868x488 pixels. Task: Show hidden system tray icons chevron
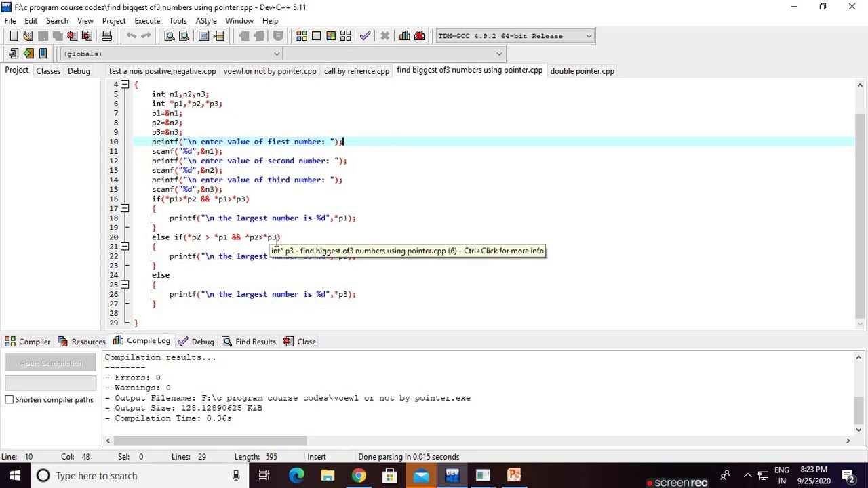(x=748, y=476)
